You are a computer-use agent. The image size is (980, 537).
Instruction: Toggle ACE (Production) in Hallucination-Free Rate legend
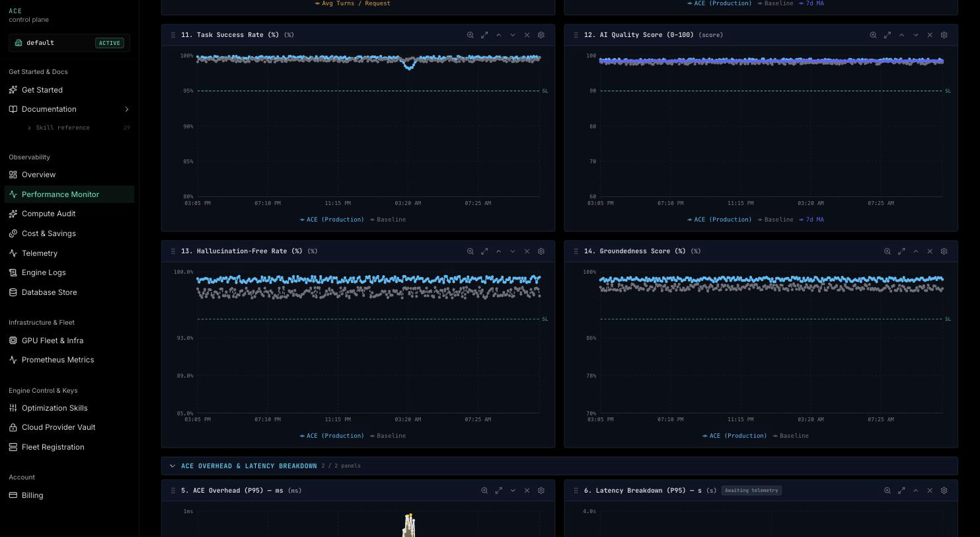tap(332, 436)
